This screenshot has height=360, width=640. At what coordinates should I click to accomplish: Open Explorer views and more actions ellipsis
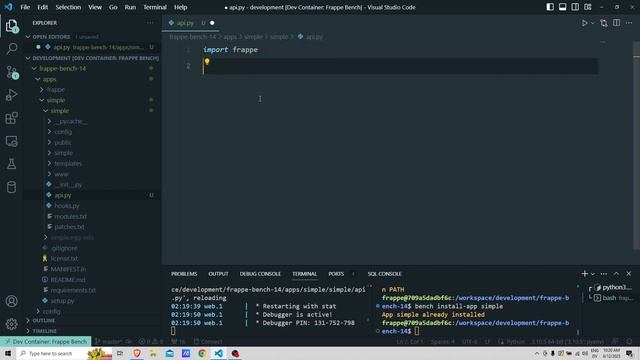tap(150, 23)
